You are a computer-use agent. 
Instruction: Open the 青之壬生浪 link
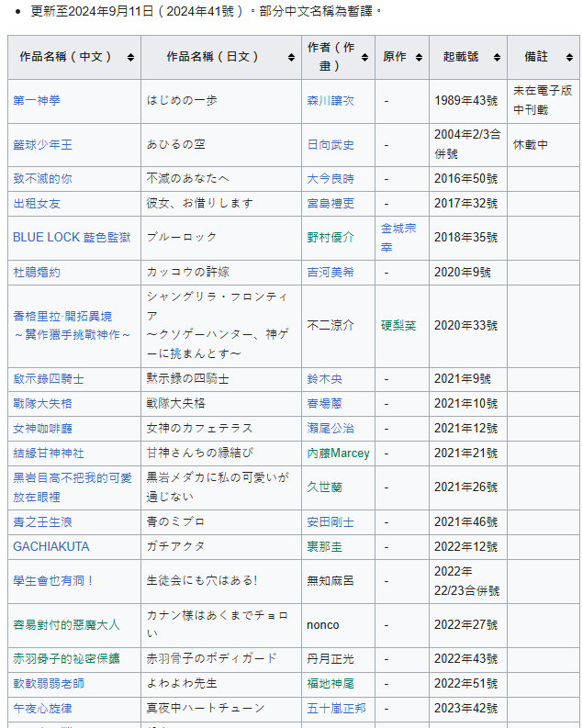[43, 522]
